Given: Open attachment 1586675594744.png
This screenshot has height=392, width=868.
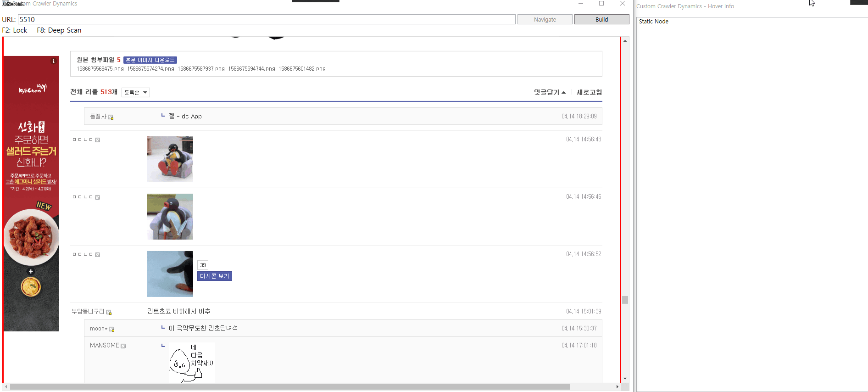Looking at the screenshot, I should click(252, 69).
